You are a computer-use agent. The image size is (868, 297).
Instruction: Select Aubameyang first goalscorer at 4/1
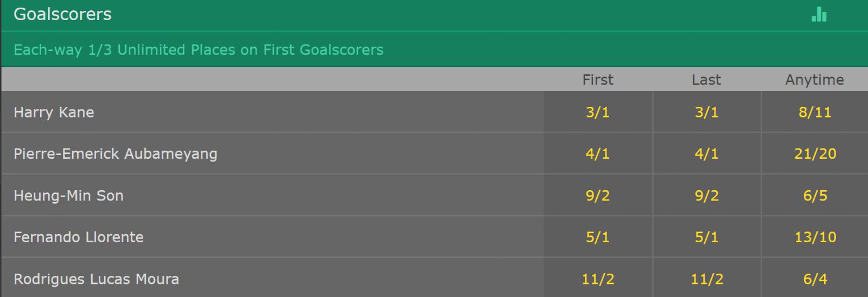(598, 154)
